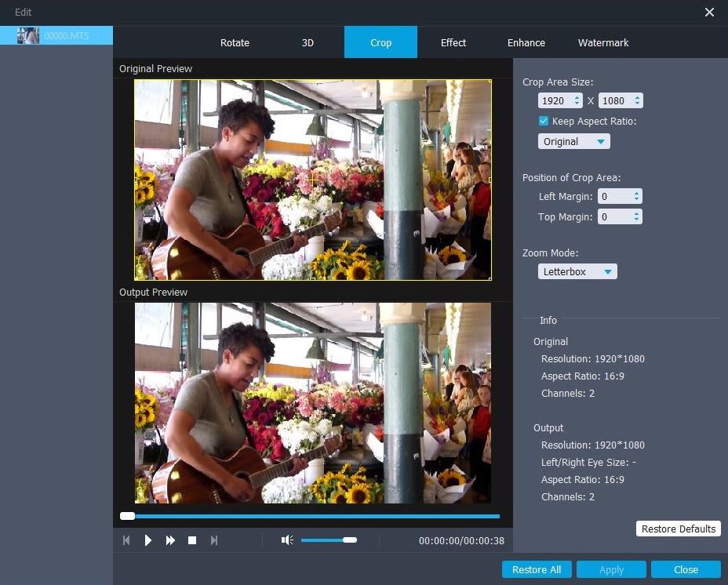Click Restore Defaults
The width and height of the screenshot is (728, 585).
coord(677,529)
